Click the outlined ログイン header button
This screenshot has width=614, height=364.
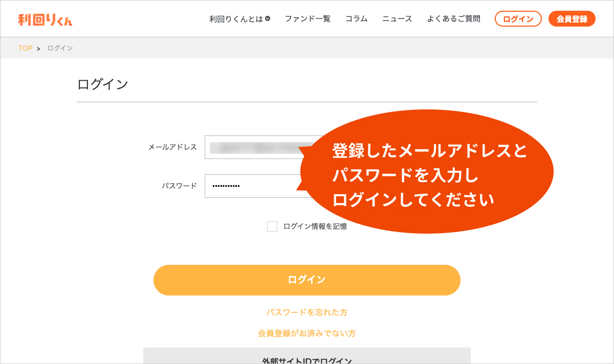tap(518, 19)
